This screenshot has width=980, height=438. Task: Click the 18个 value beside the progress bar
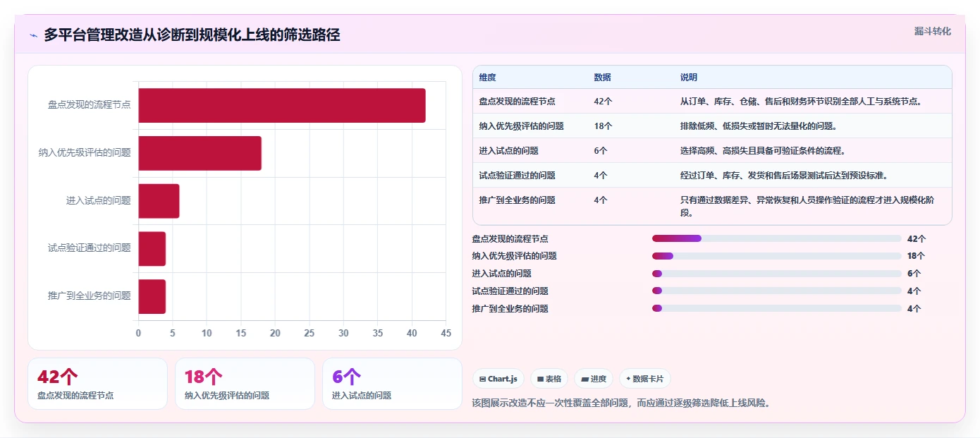pyautogui.click(x=917, y=256)
